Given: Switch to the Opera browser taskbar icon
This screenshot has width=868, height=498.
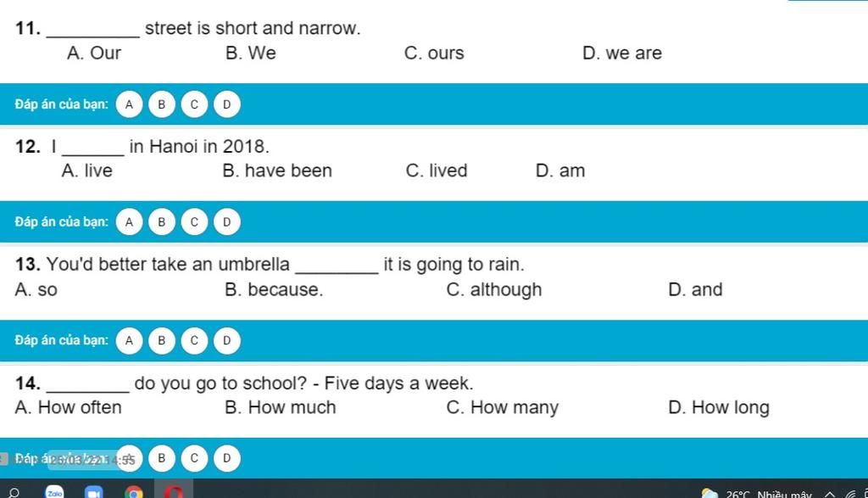Looking at the screenshot, I should (173, 491).
